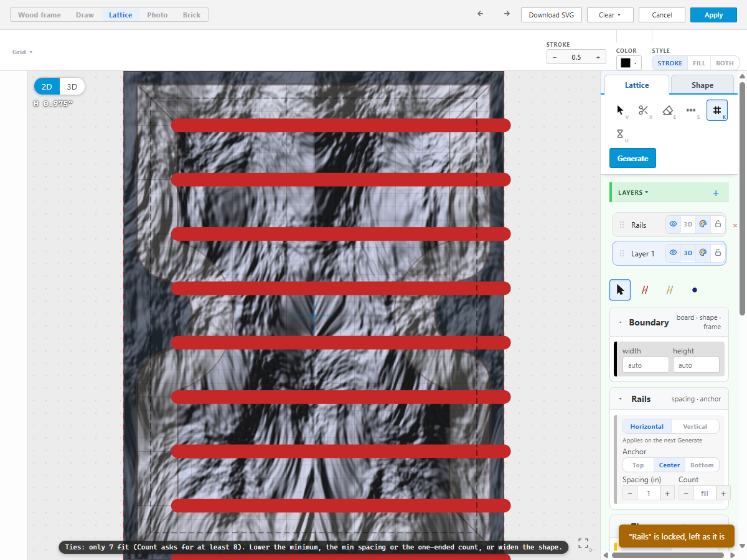747x560 pixels.
Task: Add a new layer with the plus icon
Action: coord(716,193)
